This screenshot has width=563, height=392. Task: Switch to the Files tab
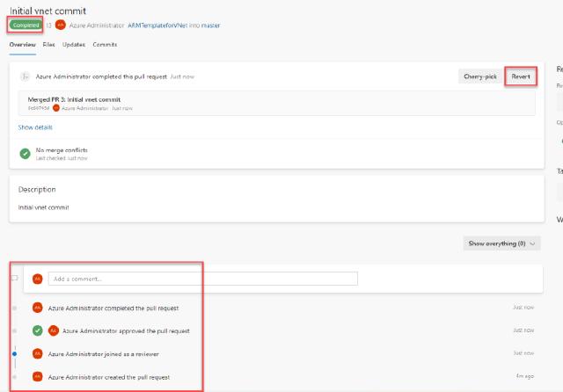pyautogui.click(x=48, y=44)
